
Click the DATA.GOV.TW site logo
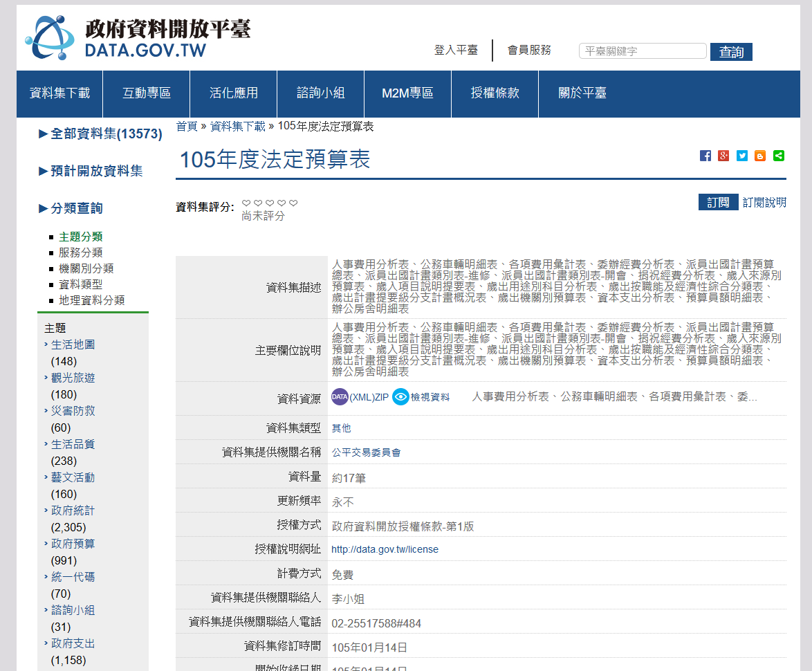138,37
